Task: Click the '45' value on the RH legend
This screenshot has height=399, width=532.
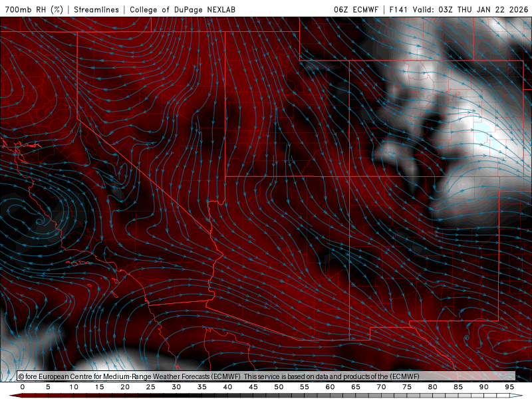Action: click(253, 387)
